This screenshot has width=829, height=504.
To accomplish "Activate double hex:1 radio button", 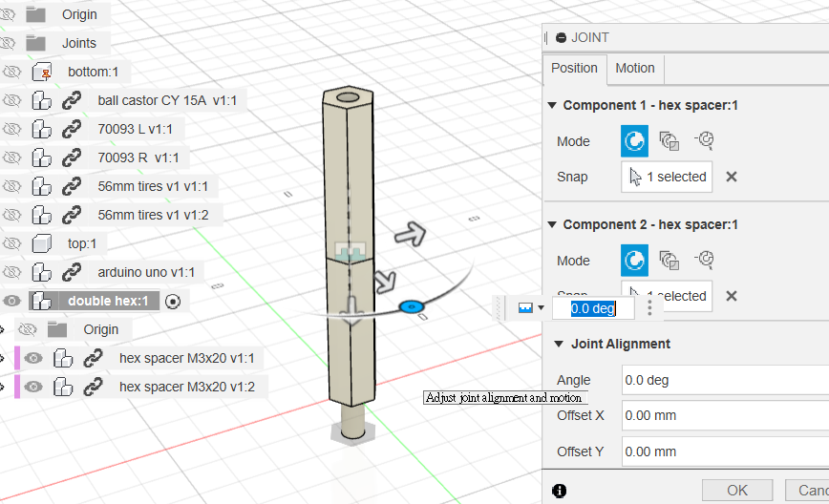I will click(173, 301).
